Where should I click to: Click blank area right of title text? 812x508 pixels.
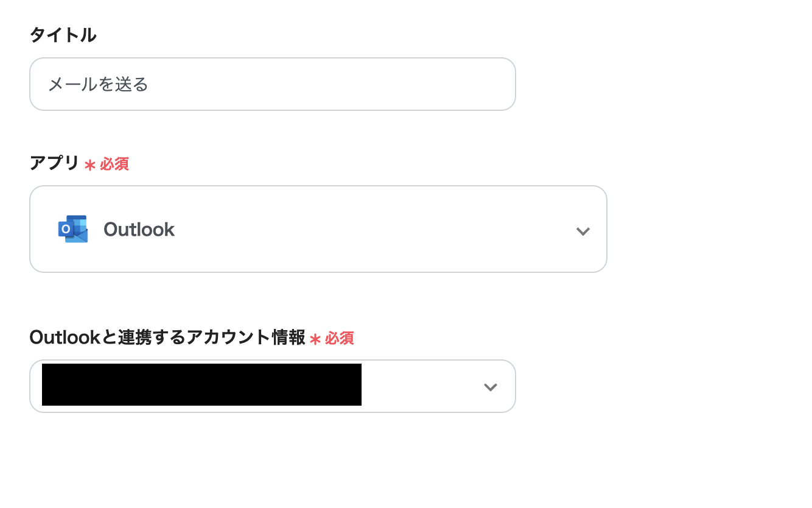[335, 84]
